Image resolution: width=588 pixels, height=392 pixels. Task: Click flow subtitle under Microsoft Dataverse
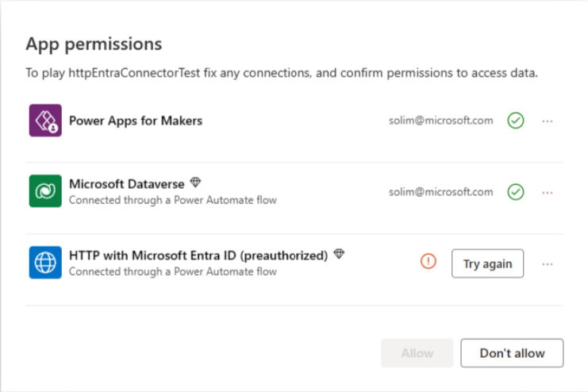pyautogui.click(x=173, y=200)
